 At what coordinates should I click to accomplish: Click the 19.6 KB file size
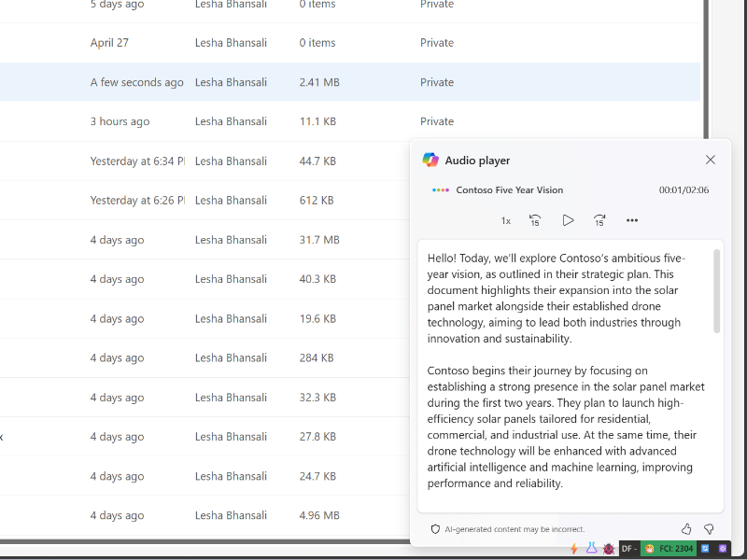click(317, 318)
